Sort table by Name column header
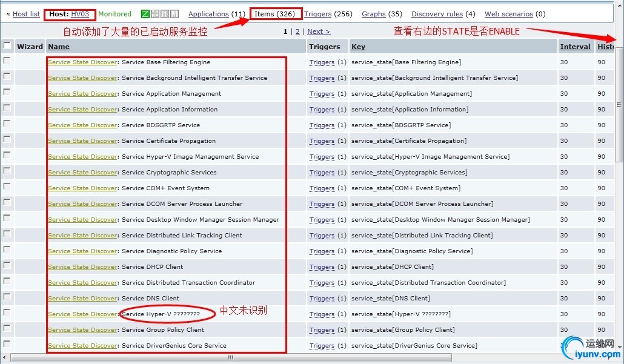The image size is (624, 364). pyautogui.click(x=59, y=47)
